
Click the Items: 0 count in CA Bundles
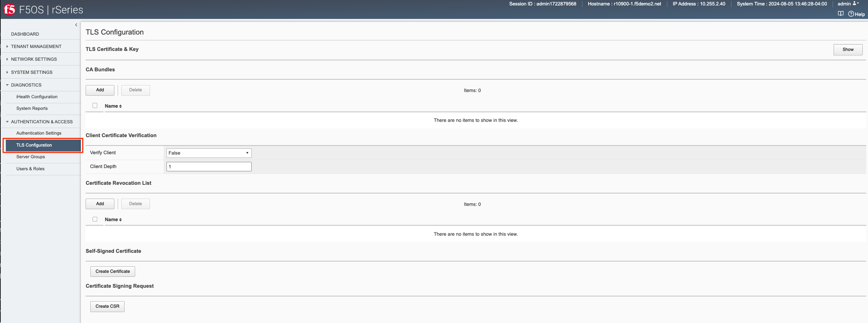[472, 91]
